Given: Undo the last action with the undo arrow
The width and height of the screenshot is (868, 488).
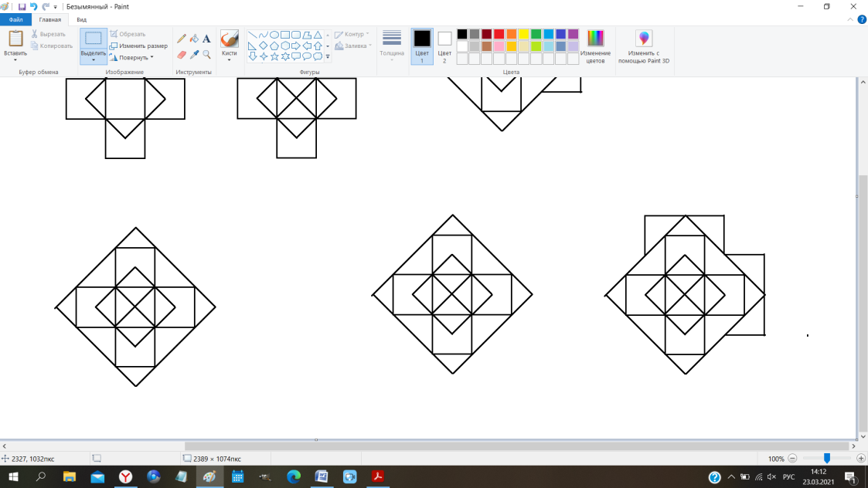Looking at the screenshot, I should point(33,6).
